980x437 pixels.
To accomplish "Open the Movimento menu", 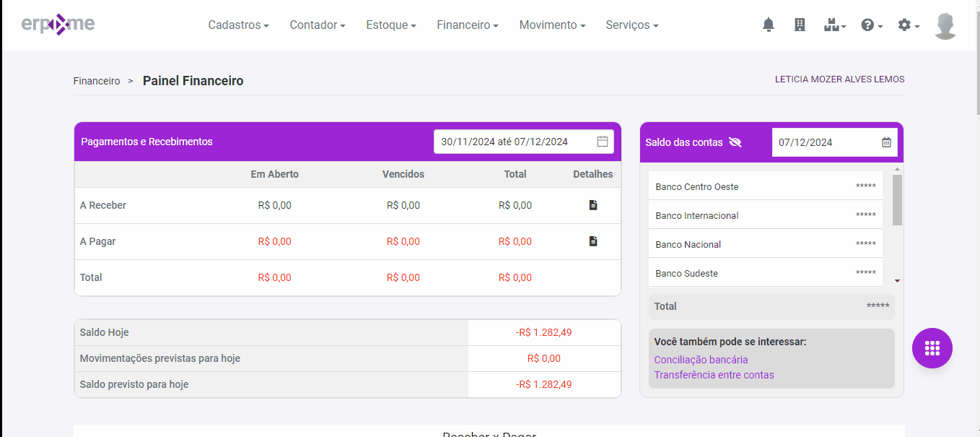I will coord(553,25).
